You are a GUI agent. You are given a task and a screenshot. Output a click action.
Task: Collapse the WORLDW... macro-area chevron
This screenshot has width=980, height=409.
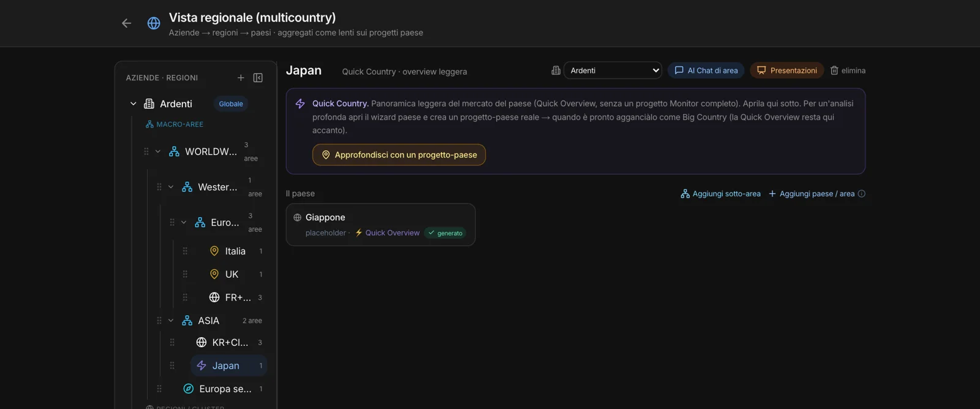pyautogui.click(x=158, y=151)
